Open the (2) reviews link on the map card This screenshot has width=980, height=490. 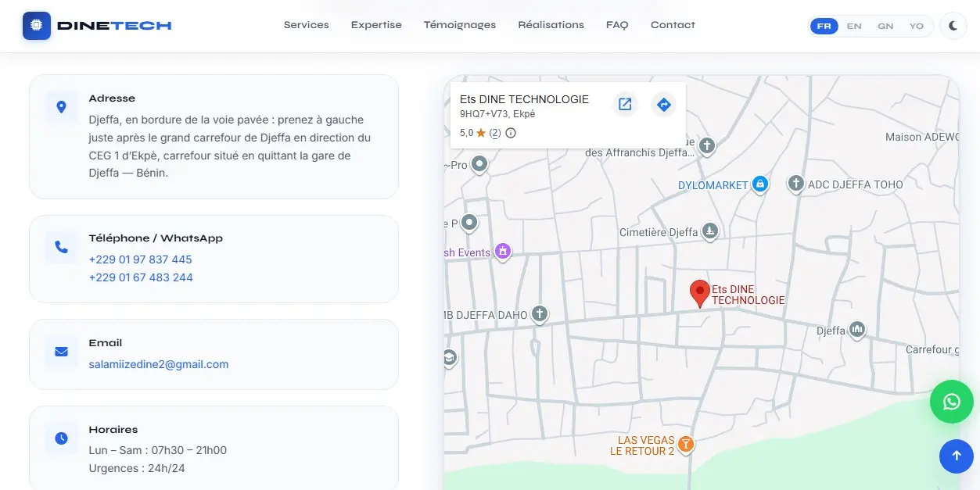[x=496, y=133]
